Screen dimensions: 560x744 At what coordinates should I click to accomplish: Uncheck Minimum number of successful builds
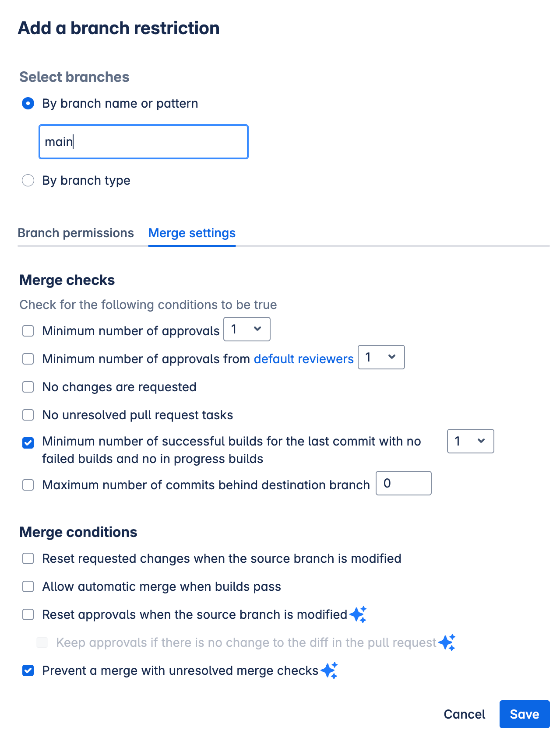tap(28, 443)
